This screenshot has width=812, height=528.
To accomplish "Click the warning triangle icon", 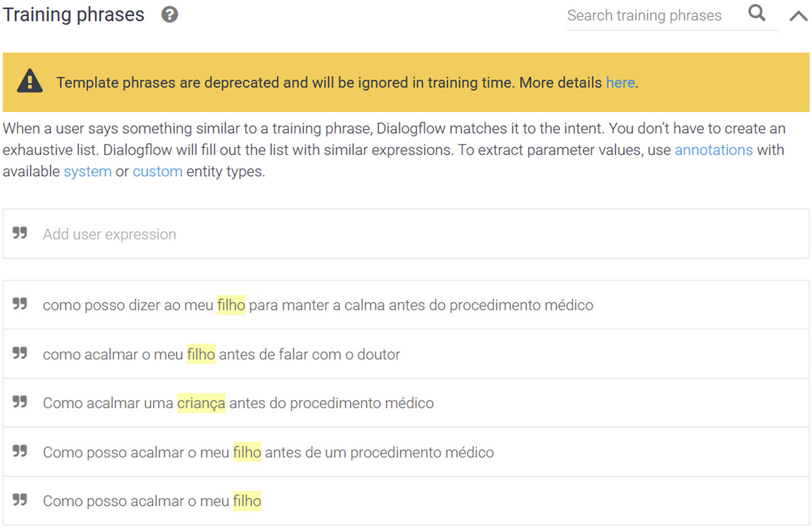I will (x=30, y=82).
